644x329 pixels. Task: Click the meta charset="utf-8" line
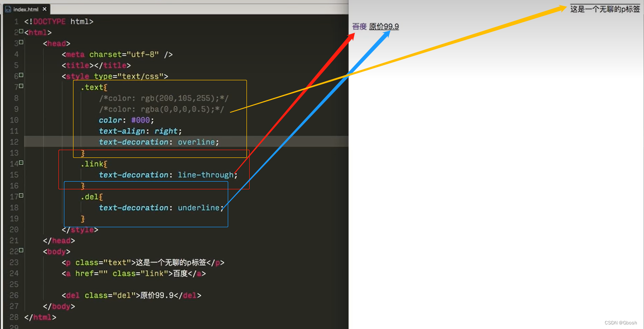point(117,54)
